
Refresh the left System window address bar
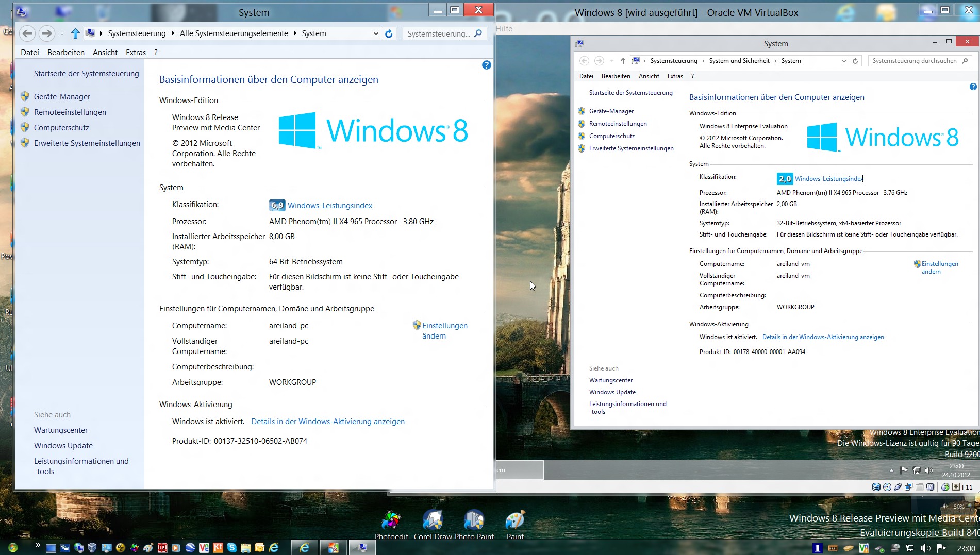(x=389, y=33)
